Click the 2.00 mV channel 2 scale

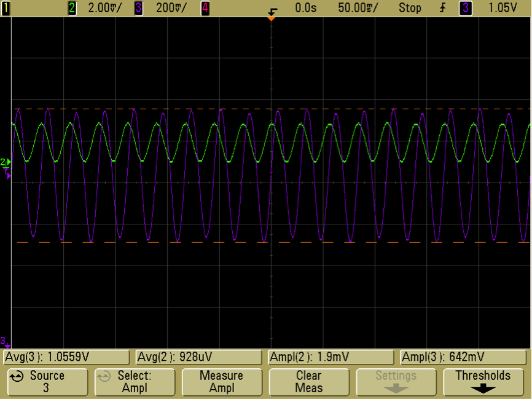(x=104, y=8)
